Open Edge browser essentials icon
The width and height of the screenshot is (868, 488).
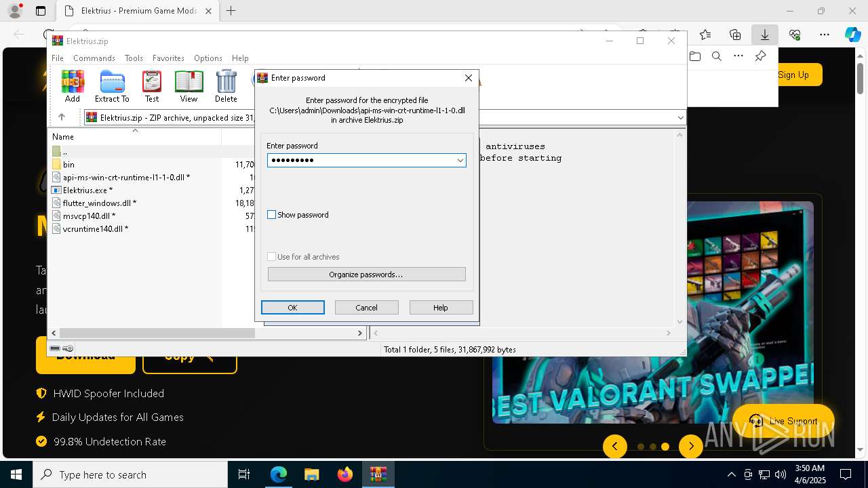(795, 35)
